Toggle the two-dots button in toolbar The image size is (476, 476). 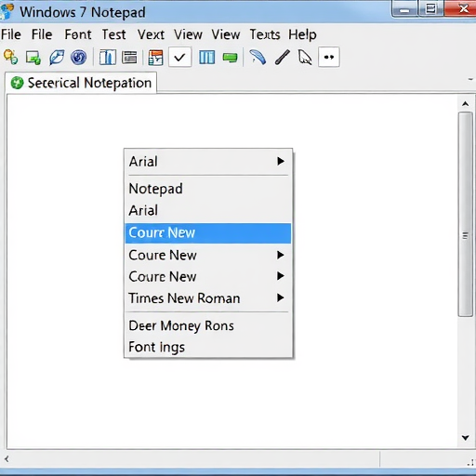pos(329,57)
